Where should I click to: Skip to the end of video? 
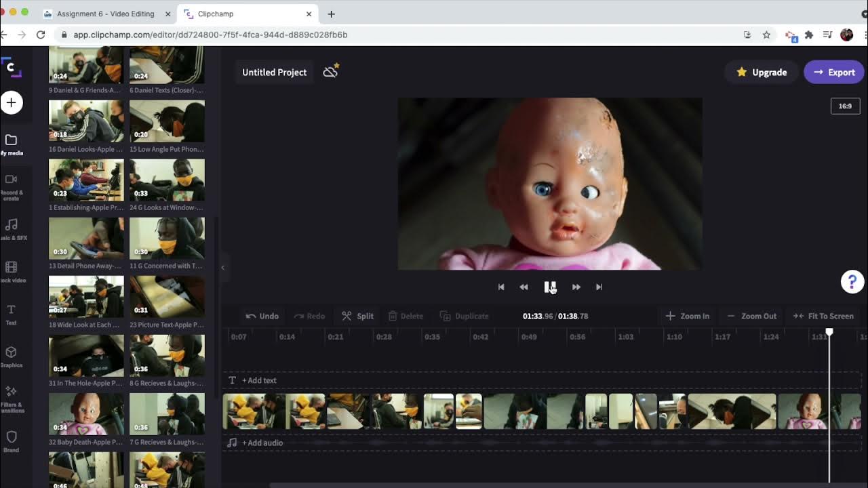tap(599, 287)
